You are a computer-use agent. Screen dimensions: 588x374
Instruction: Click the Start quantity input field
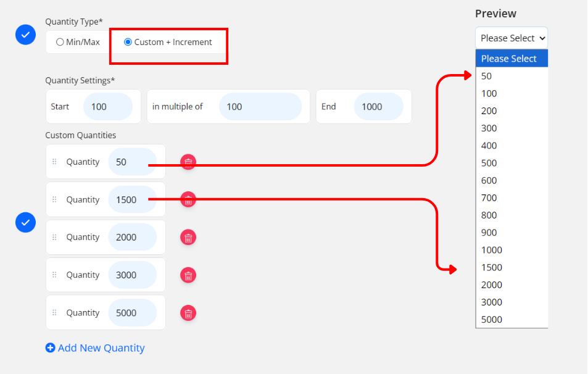[107, 107]
